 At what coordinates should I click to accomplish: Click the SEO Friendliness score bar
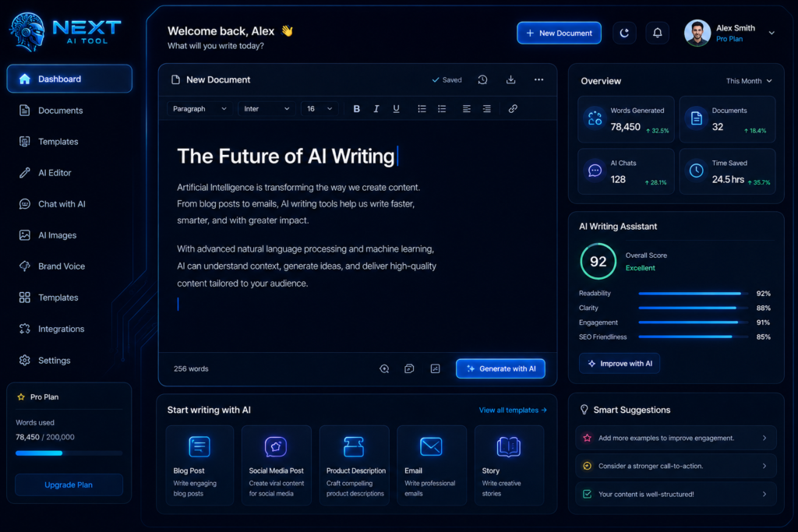tap(693, 336)
